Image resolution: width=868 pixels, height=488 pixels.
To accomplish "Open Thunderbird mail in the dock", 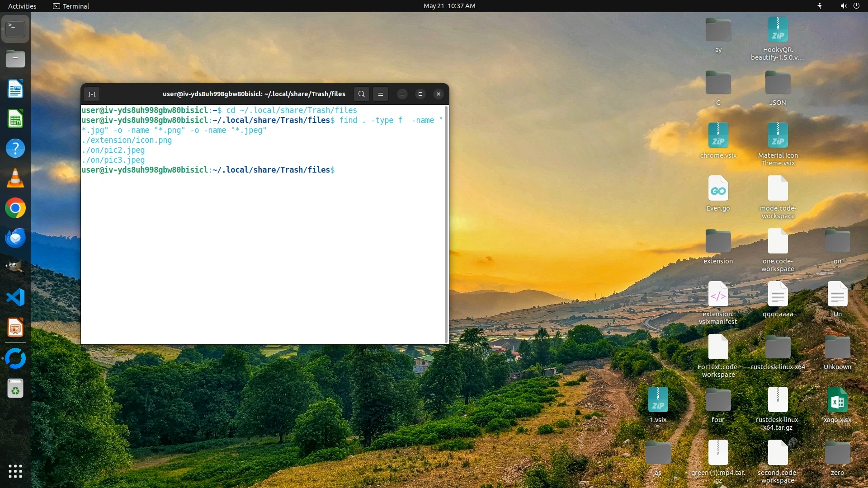I will tap(15, 238).
